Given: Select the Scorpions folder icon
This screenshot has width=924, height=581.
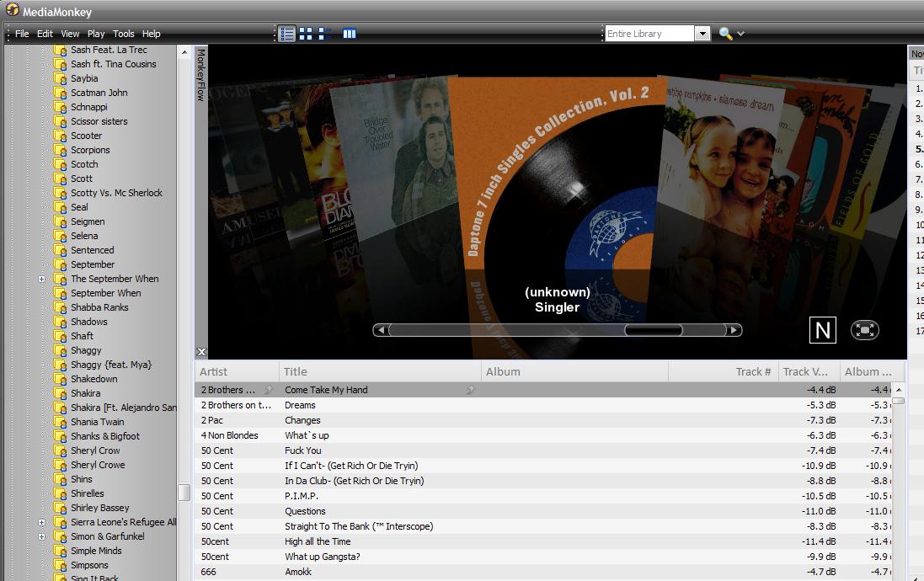Looking at the screenshot, I should (x=60, y=150).
